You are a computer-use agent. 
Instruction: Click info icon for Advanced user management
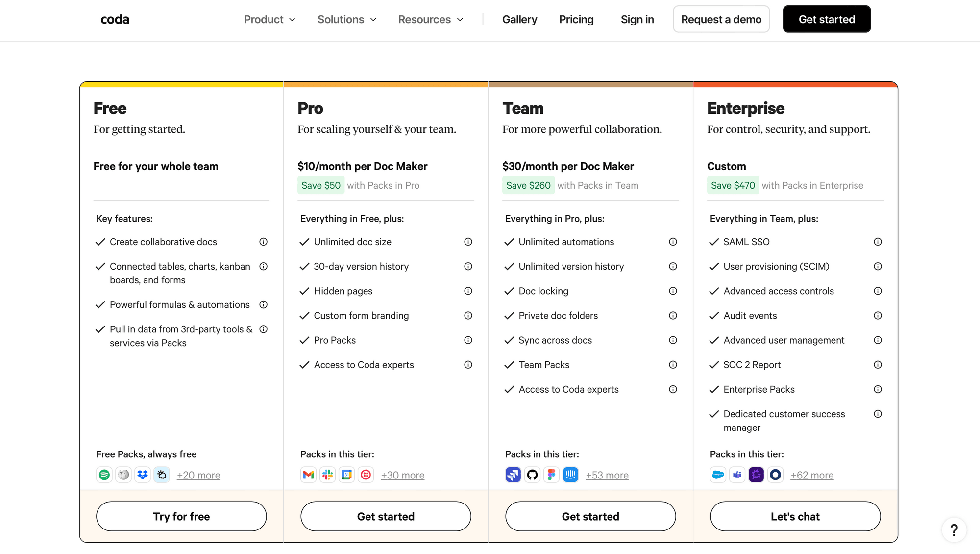point(878,340)
